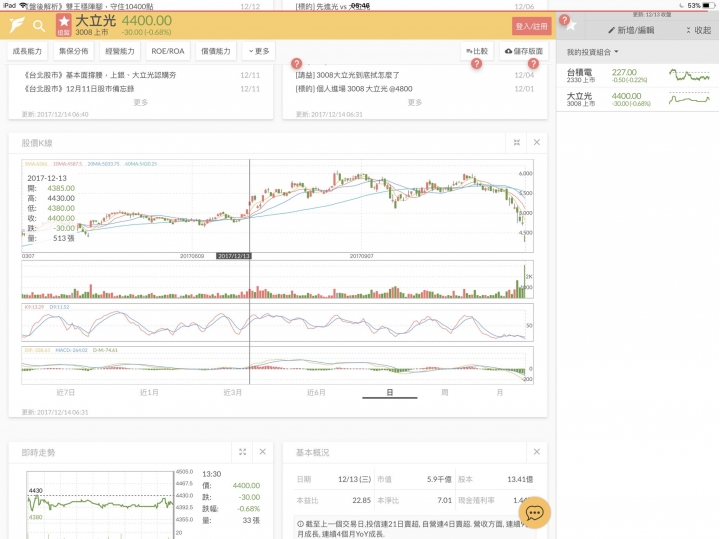Click help icon below 比較 button

(477, 64)
